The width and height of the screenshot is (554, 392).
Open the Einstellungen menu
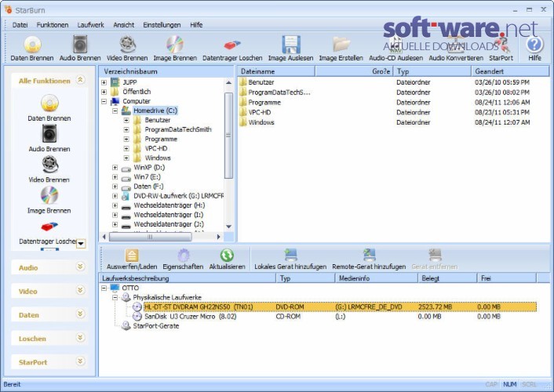coord(162,25)
